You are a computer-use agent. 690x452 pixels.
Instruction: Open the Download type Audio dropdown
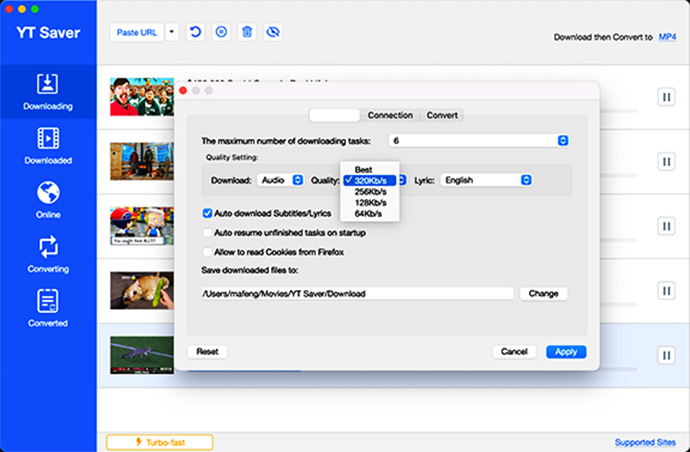(280, 180)
